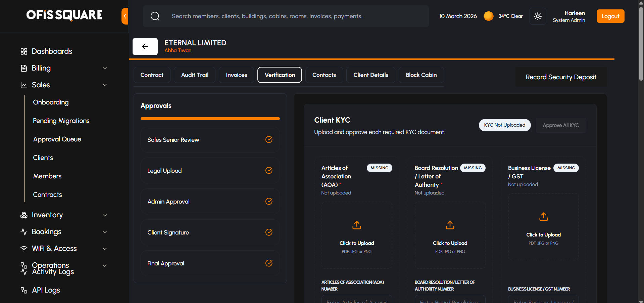Viewport: 644px width, 303px height.
Task: Click the Board Resolution number input field
Action: 450,300
